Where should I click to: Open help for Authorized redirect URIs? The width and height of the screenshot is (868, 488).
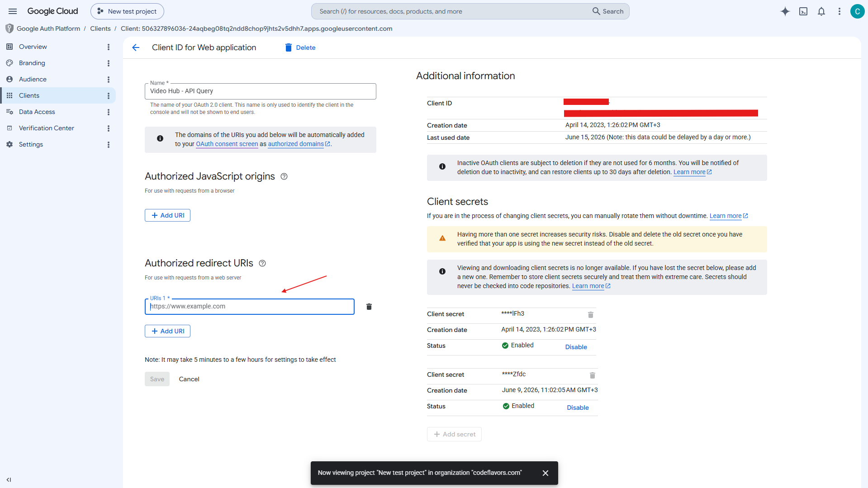point(262,263)
